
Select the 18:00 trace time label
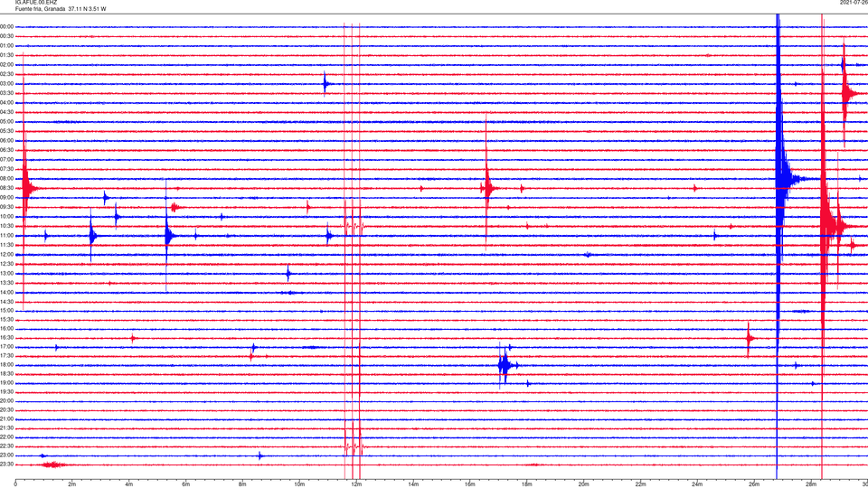coord(7,365)
